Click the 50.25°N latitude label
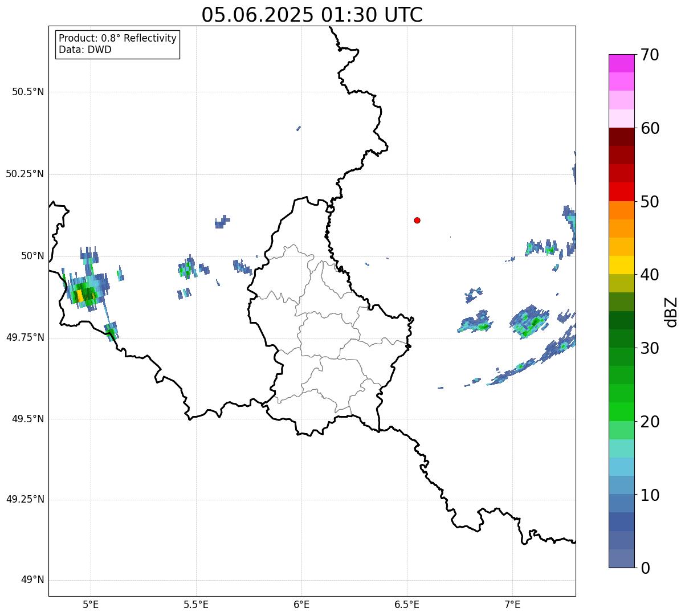Image resolution: width=685 pixels, height=616 pixels. click(x=25, y=174)
